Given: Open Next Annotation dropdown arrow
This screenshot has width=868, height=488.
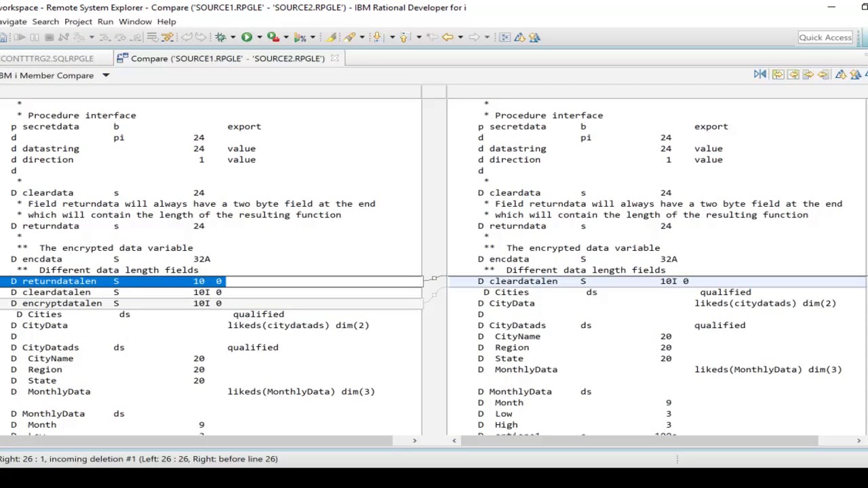Looking at the screenshot, I should click(x=392, y=37).
